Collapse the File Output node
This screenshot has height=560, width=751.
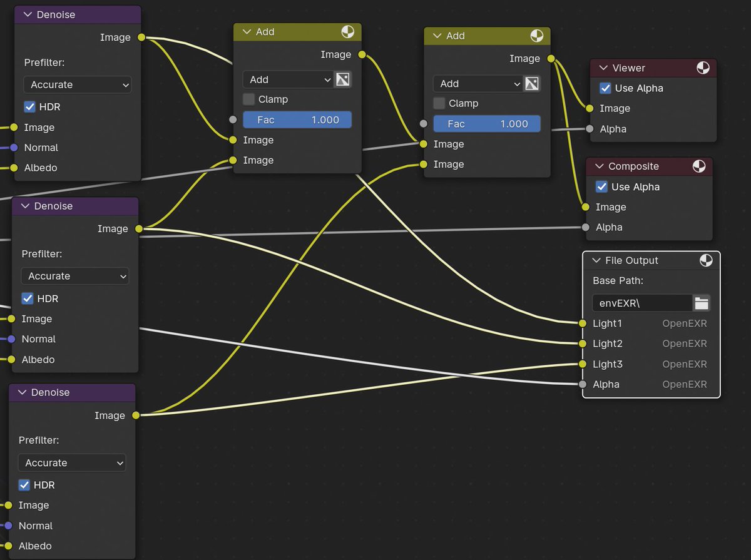click(x=596, y=260)
